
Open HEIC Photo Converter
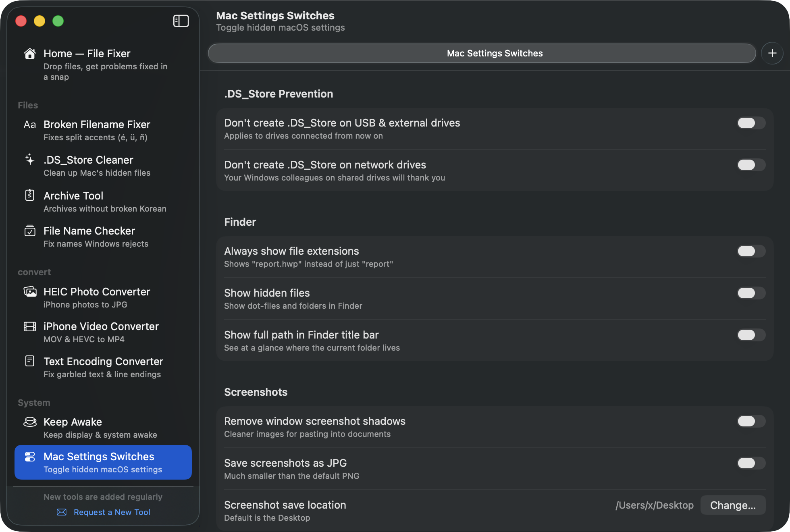(x=103, y=298)
